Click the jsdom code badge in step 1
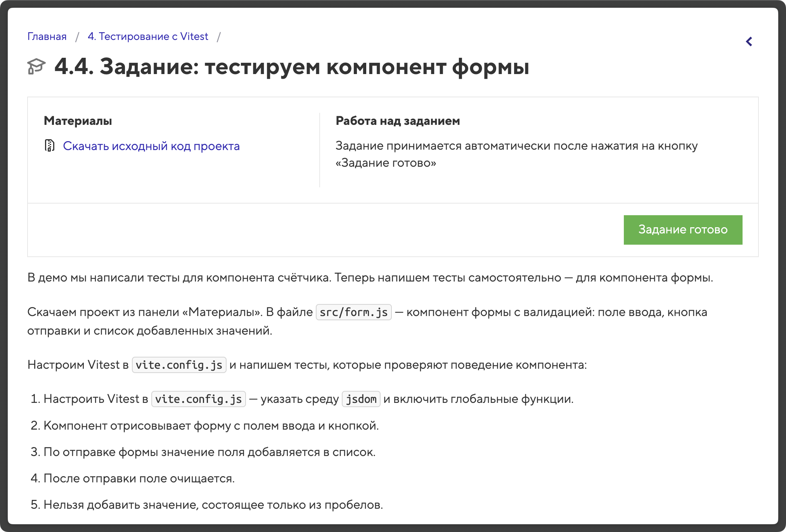Image resolution: width=786 pixels, height=532 pixels. [361, 399]
